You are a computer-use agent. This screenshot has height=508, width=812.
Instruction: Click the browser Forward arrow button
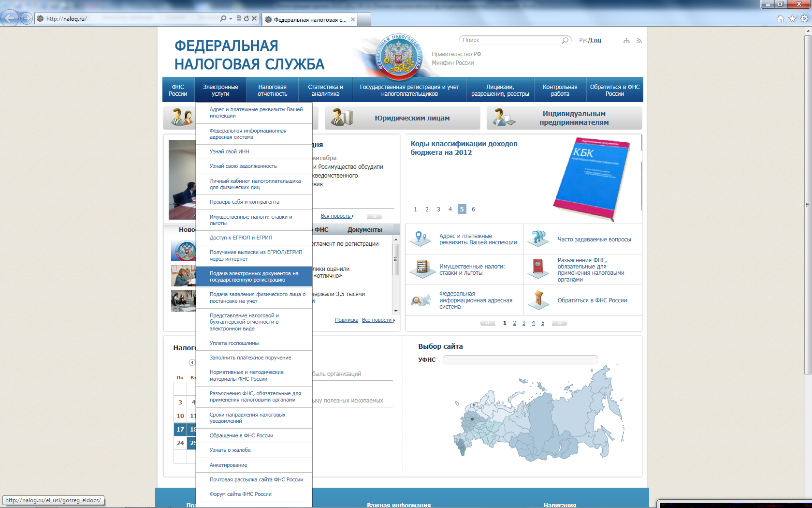point(27,18)
